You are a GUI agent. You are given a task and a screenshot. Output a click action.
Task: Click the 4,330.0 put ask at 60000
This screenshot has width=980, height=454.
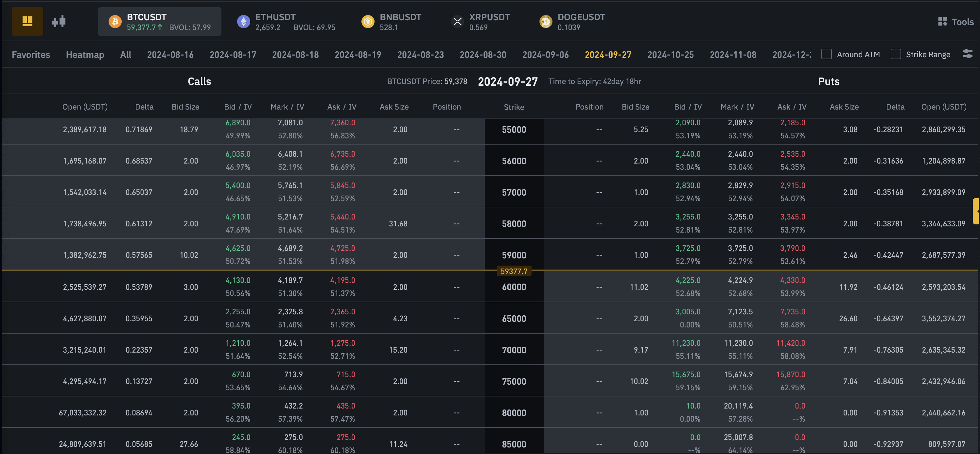793,280
